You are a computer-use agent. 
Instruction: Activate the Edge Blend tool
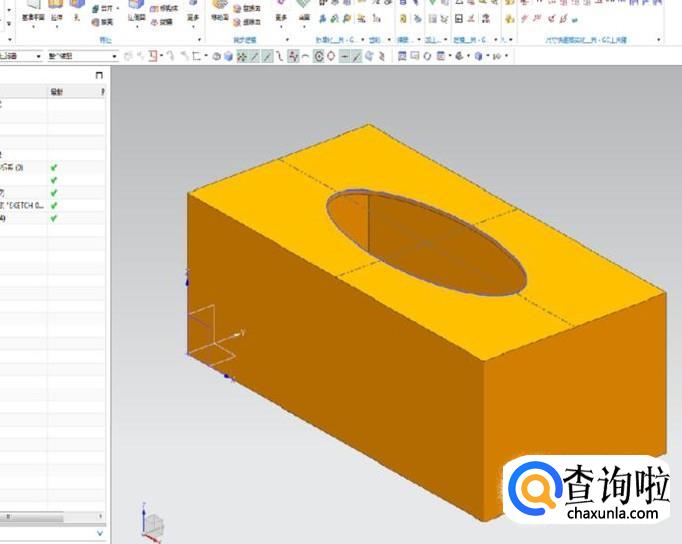coord(135,12)
